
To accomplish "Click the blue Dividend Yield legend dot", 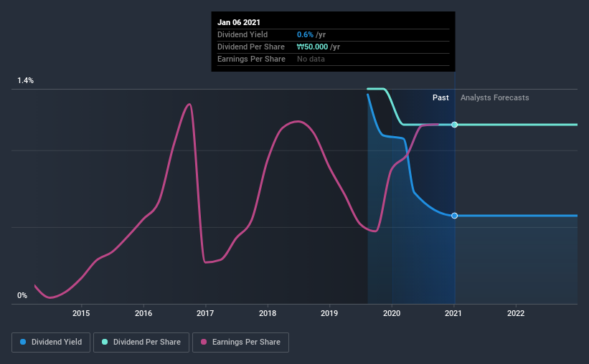I will point(23,342).
